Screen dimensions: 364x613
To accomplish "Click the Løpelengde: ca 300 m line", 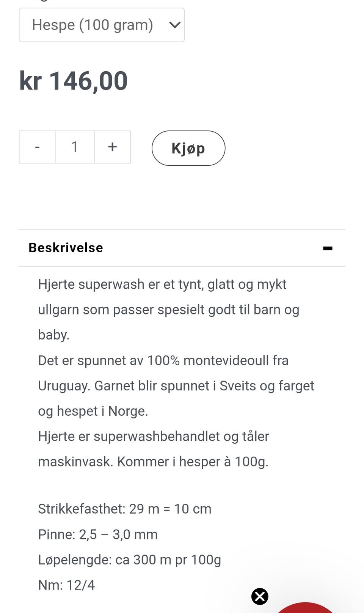I will 129,560.
